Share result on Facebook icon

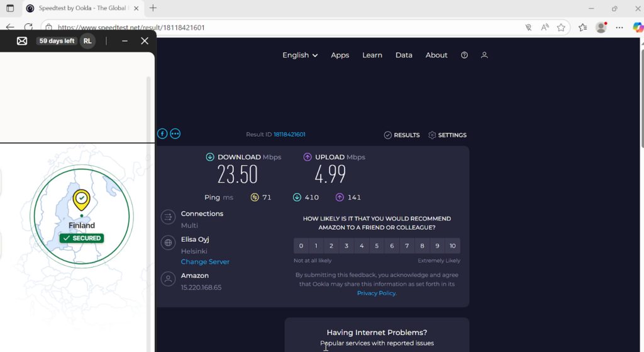(162, 133)
